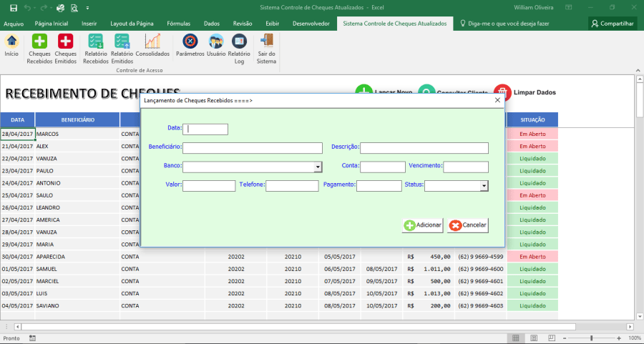Click the Compartilhar button

point(613,24)
